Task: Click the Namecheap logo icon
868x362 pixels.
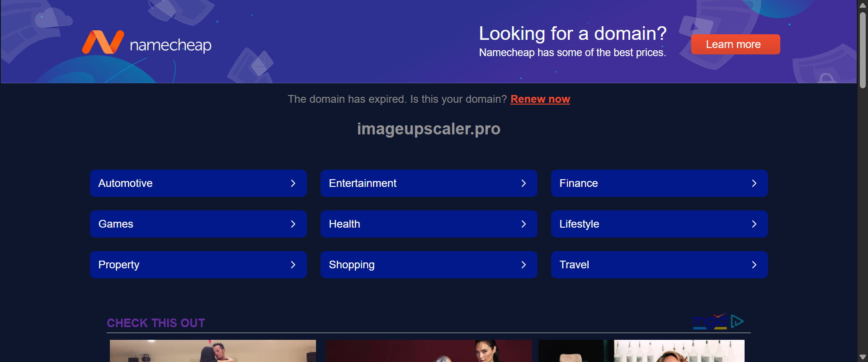Action: [103, 42]
